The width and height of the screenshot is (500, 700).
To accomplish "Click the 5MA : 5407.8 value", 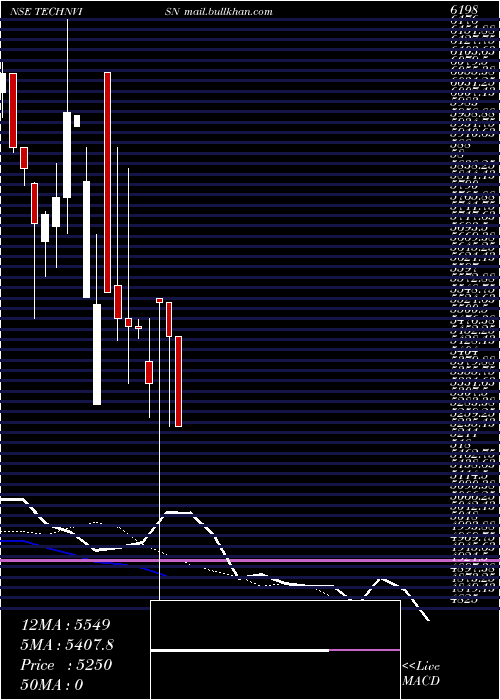I will click(67, 645).
